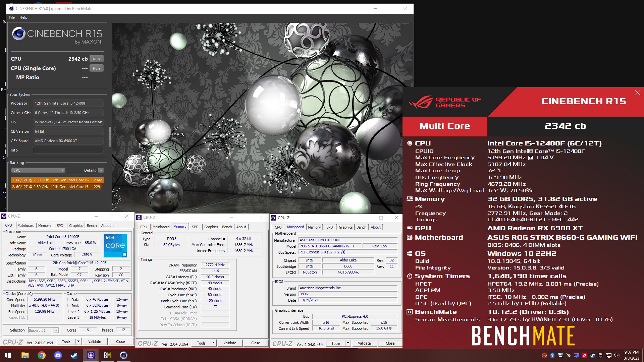Image resolution: width=644 pixels, height=362 pixels.
Task: Switch to BenchMate taskbar app
Action: 107,355
